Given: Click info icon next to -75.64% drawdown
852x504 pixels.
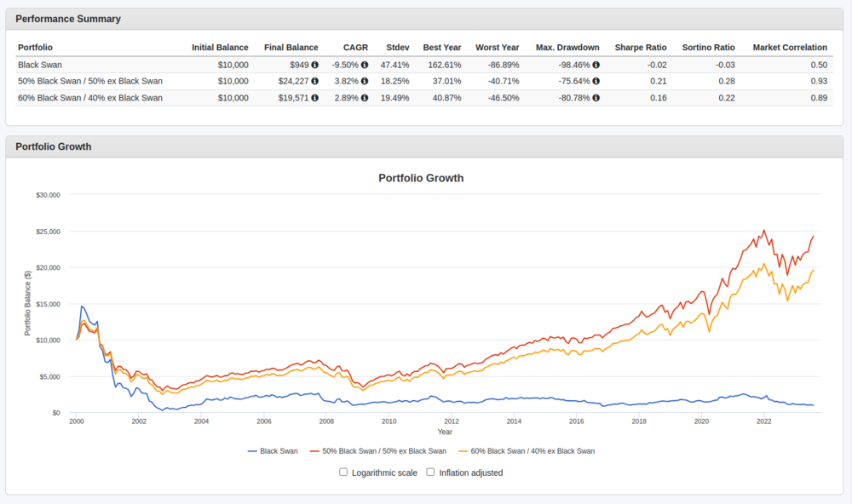Looking at the screenshot, I should click(x=596, y=81).
